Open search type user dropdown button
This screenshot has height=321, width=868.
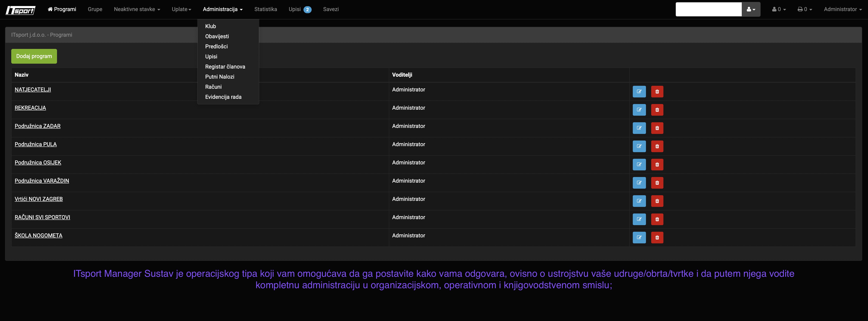751,10
